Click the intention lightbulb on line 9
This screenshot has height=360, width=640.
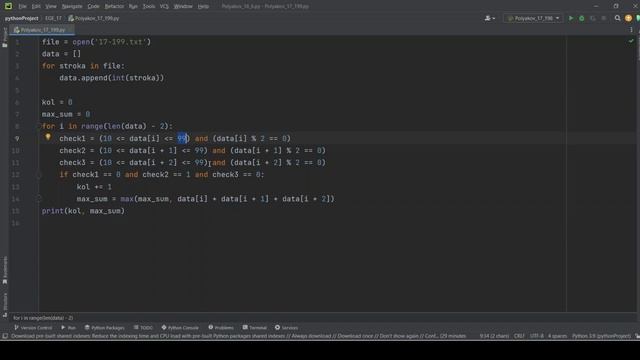click(48, 137)
